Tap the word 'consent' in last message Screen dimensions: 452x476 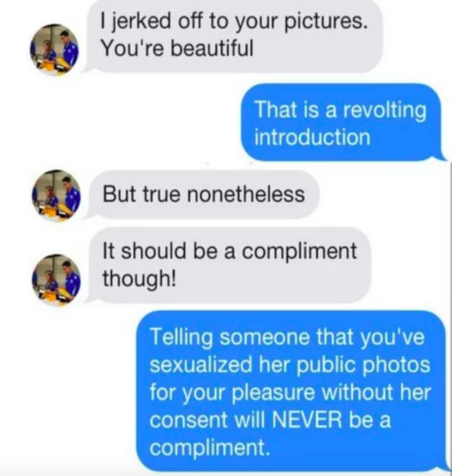188,420
